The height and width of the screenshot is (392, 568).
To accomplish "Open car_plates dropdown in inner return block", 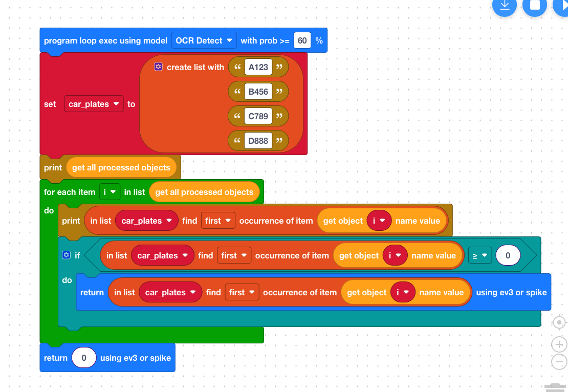I will (170, 292).
